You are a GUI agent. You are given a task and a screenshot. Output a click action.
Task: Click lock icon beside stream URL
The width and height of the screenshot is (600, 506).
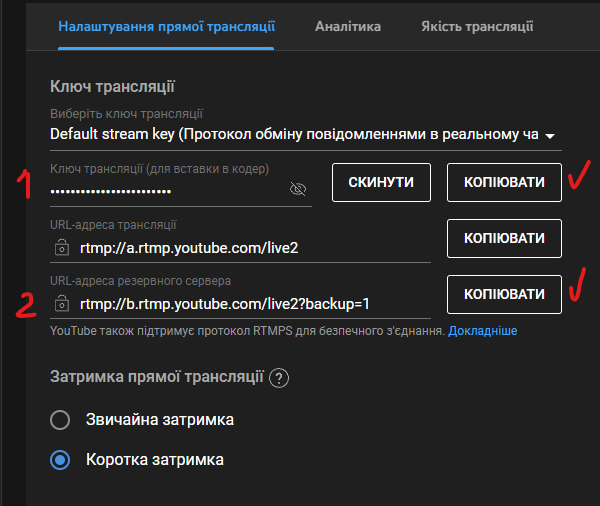point(62,246)
